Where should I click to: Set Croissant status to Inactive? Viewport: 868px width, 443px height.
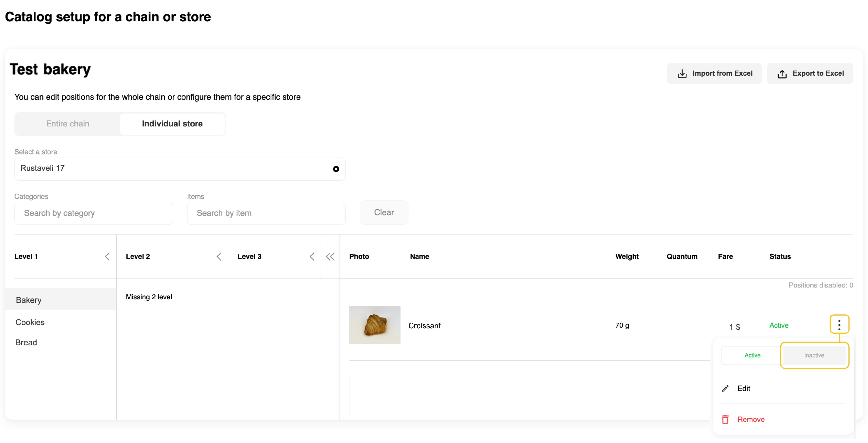pos(814,355)
